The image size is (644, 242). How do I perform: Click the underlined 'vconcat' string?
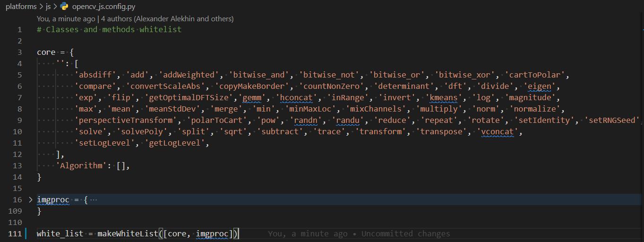click(498, 131)
